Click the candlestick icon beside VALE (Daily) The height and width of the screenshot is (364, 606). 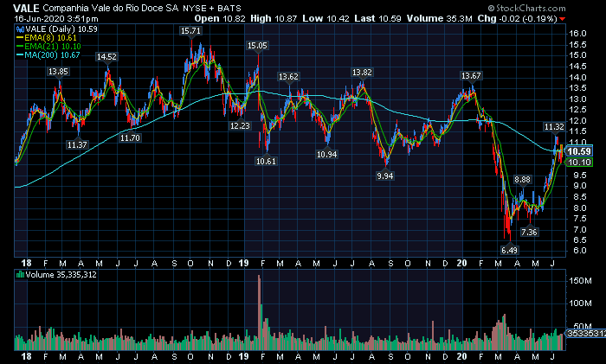[20, 29]
